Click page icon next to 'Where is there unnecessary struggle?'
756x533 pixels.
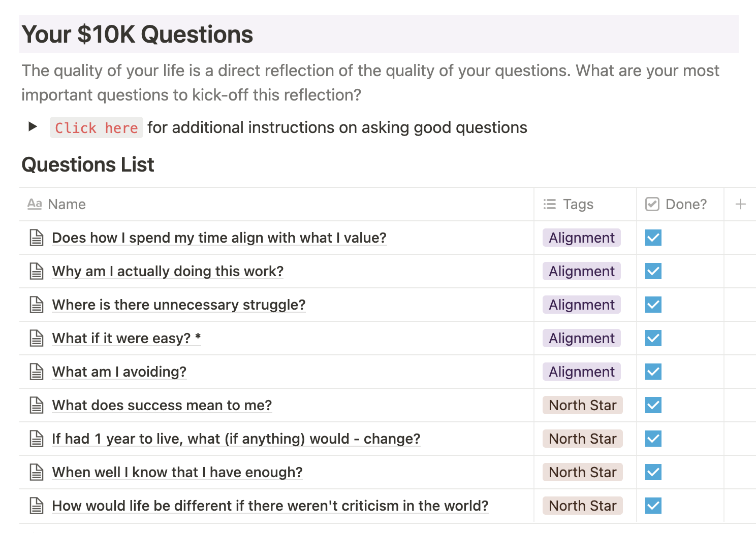tap(37, 305)
